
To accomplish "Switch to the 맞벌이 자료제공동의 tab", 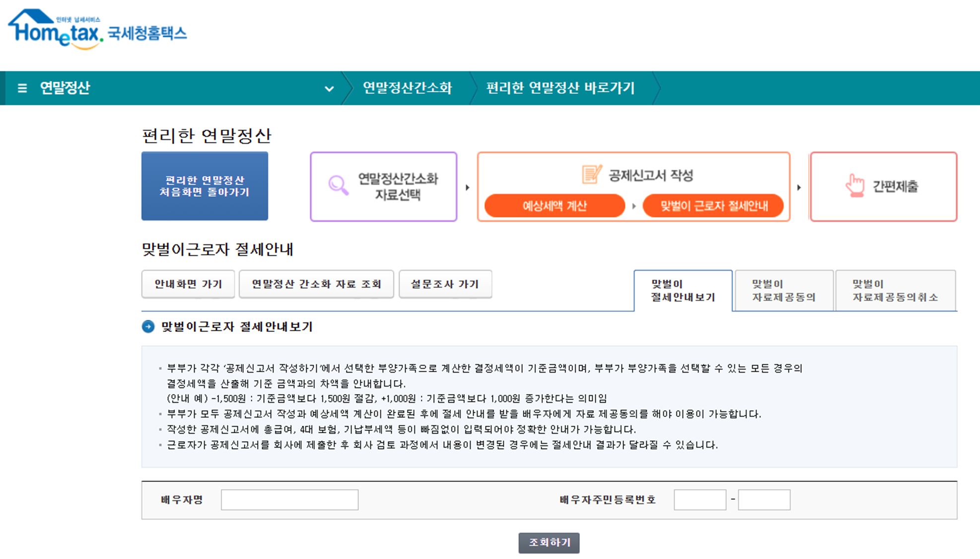I will [x=784, y=291].
